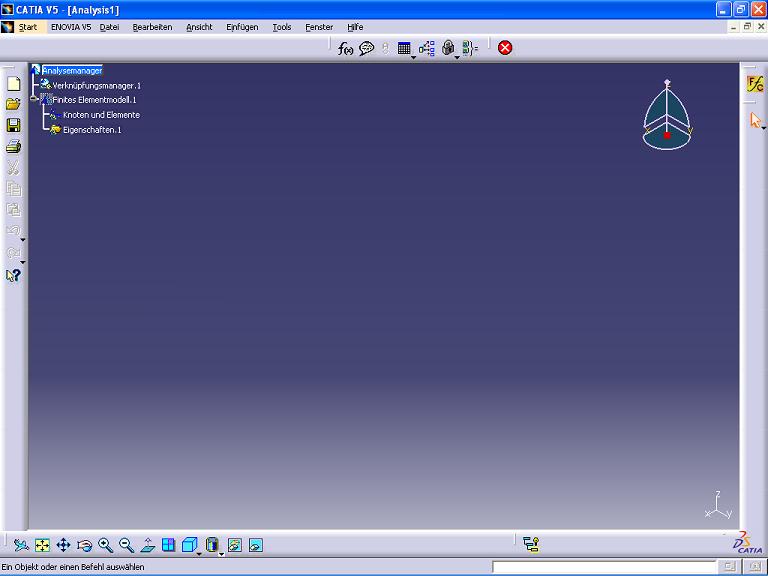
Task: Open the Start menu
Action: click(x=28, y=27)
